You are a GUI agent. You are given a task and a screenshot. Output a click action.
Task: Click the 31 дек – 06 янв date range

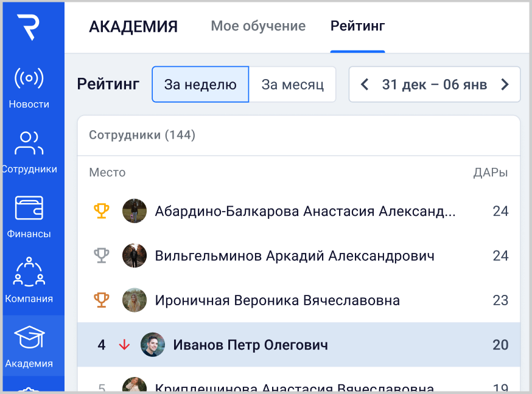434,85
